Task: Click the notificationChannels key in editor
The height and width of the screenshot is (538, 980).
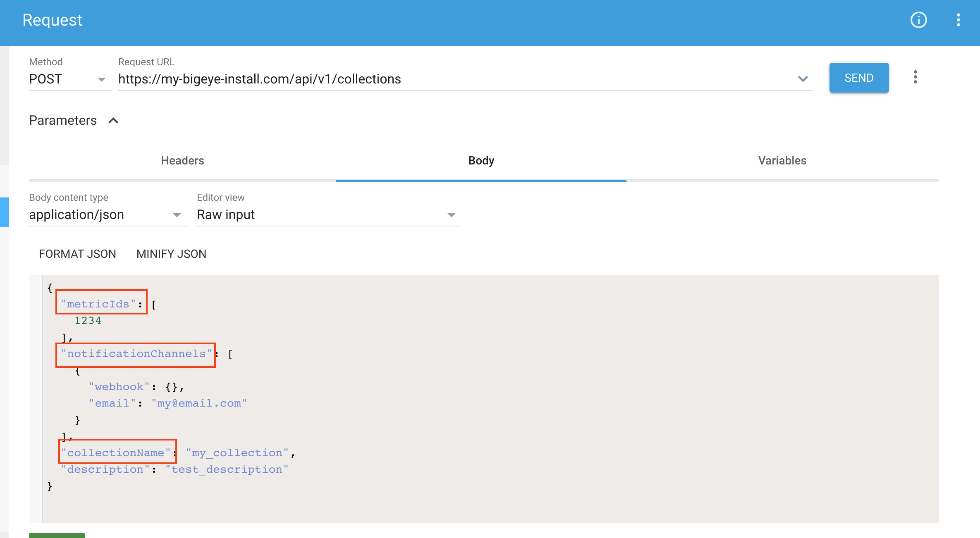Action: 136,354
